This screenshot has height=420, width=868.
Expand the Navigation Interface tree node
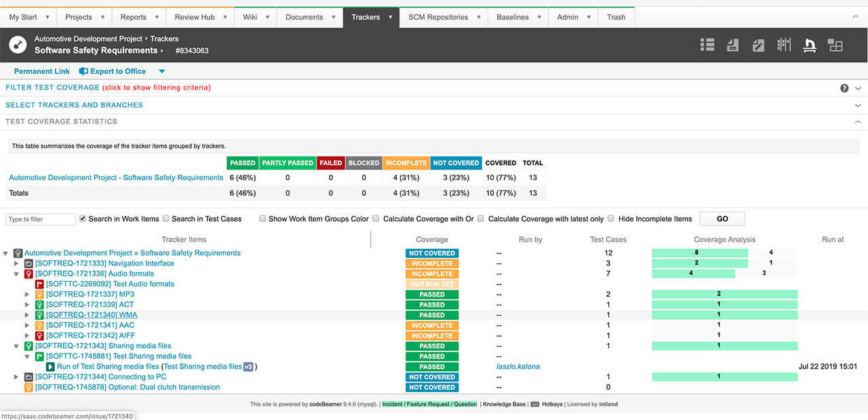[x=16, y=264]
